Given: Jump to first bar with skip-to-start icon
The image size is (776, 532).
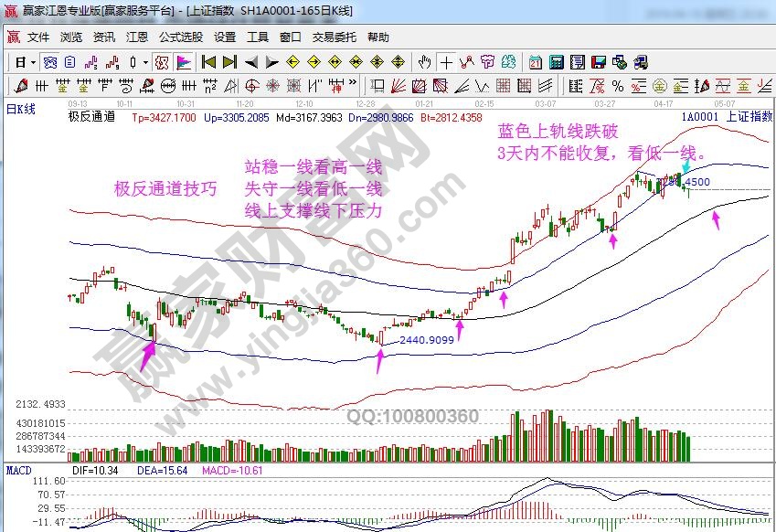Looking at the screenshot, I should coord(208,62).
